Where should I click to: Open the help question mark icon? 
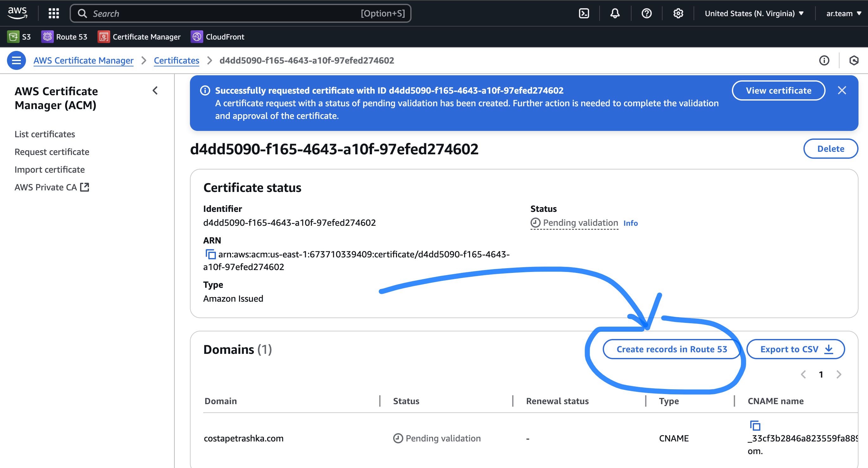pos(646,14)
